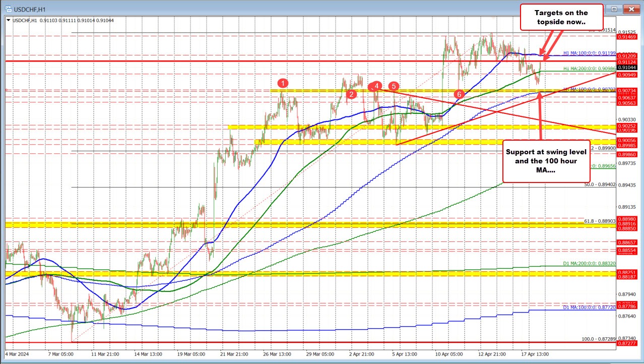Select the 0.91469 price level label
The height and width of the screenshot is (364, 644).
626,36
